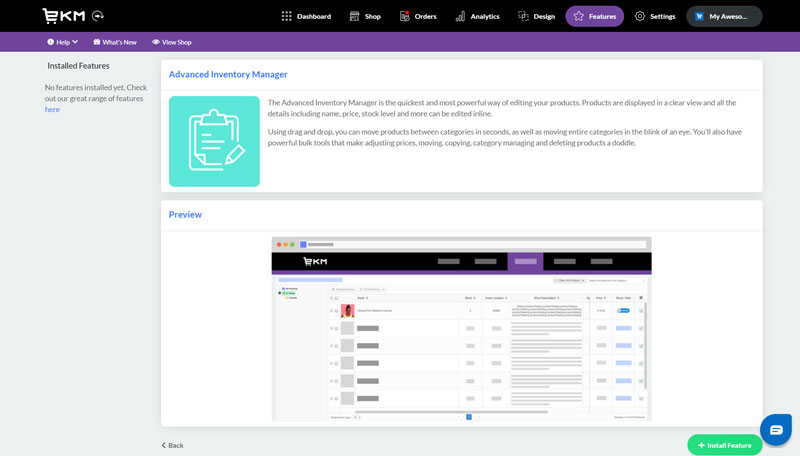Screen dimensions: 800x456
Task: Go Back to the features list
Action: tap(172, 445)
